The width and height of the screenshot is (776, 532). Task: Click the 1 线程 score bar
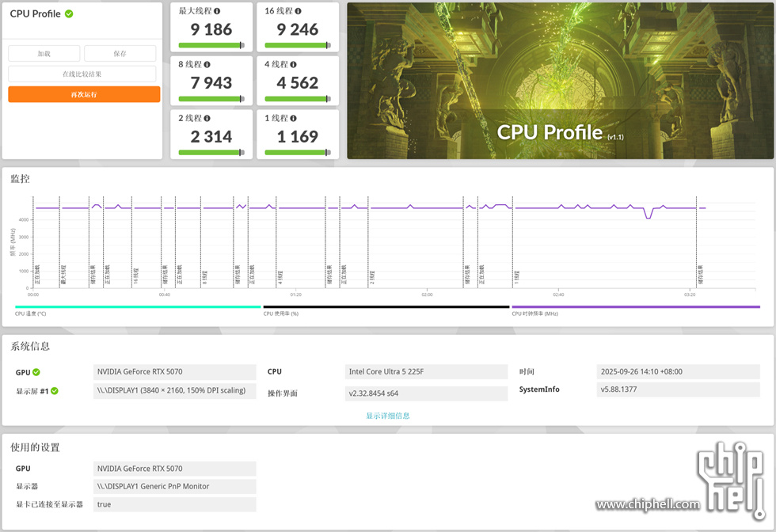point(298,153)
